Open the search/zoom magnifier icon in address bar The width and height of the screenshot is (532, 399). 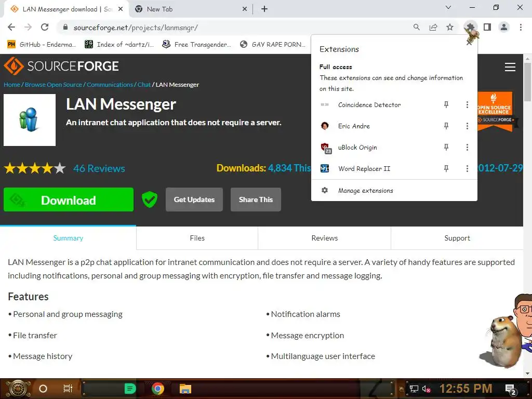[x=416, y=27]
